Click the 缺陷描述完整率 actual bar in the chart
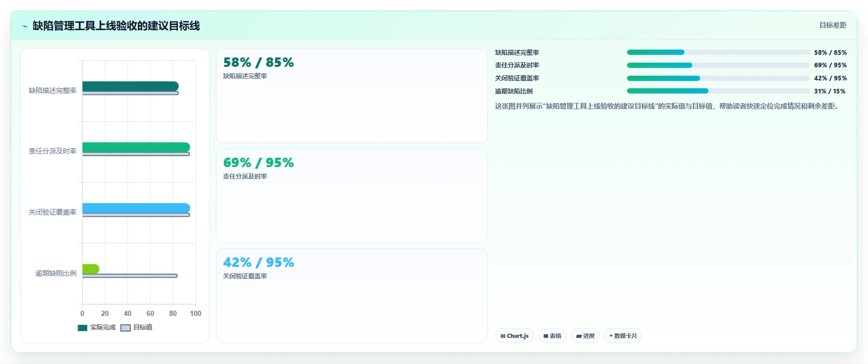 [130, 86]
